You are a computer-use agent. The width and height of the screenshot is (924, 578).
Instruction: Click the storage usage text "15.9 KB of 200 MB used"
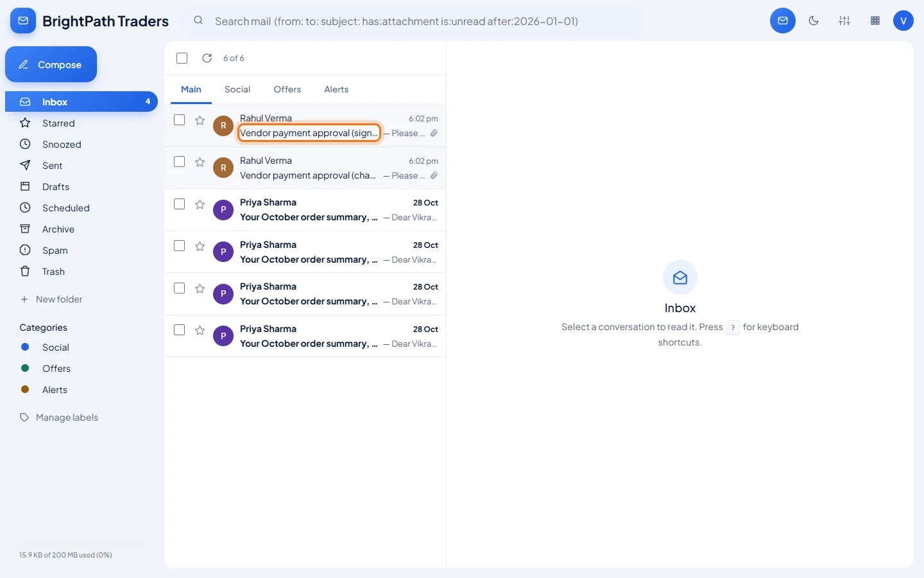click(x=65, y=555)
